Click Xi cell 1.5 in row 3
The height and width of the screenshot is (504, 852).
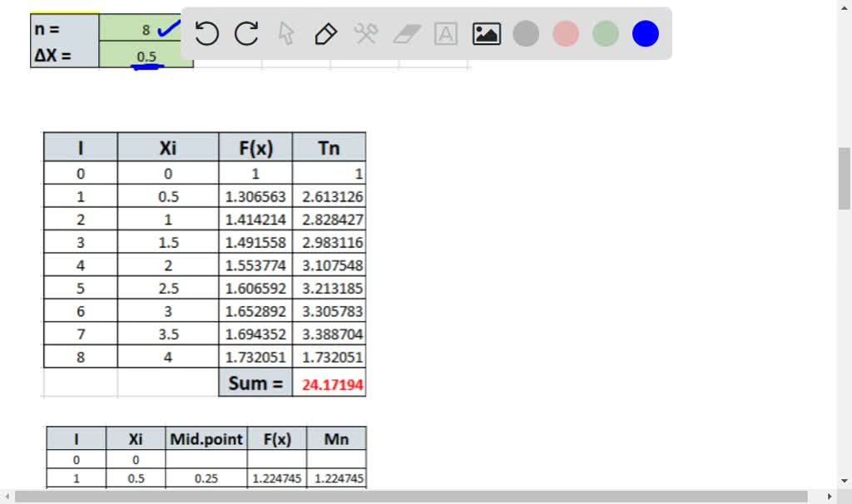pos(168,242)
